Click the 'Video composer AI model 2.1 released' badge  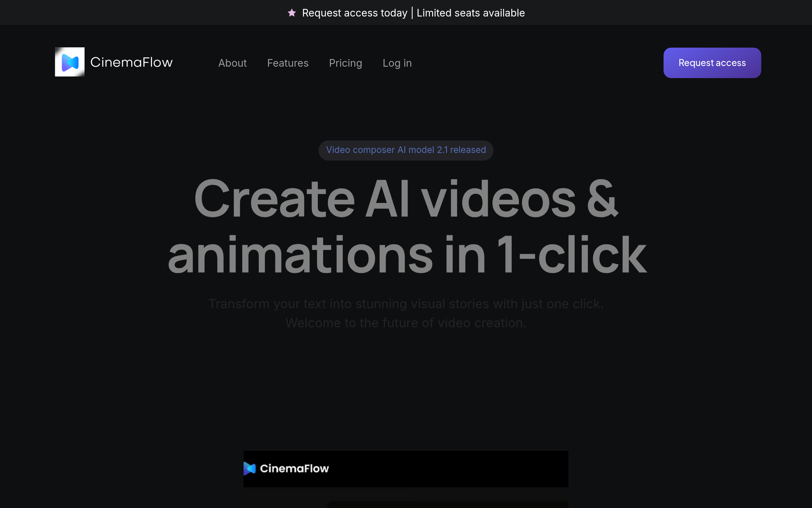[x=406, y=150]
